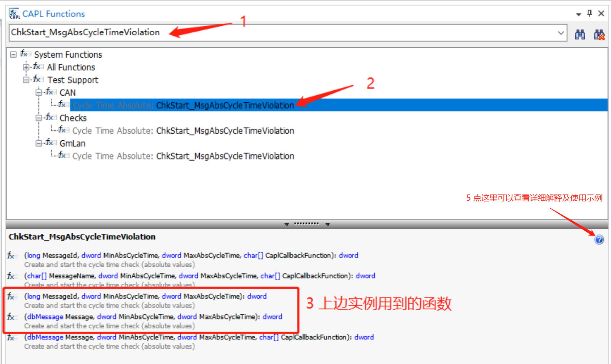Image resolution: width=611 pixels, height=364 pixels.
Task: Select the Checks tree item
Action: click(73, 118)
